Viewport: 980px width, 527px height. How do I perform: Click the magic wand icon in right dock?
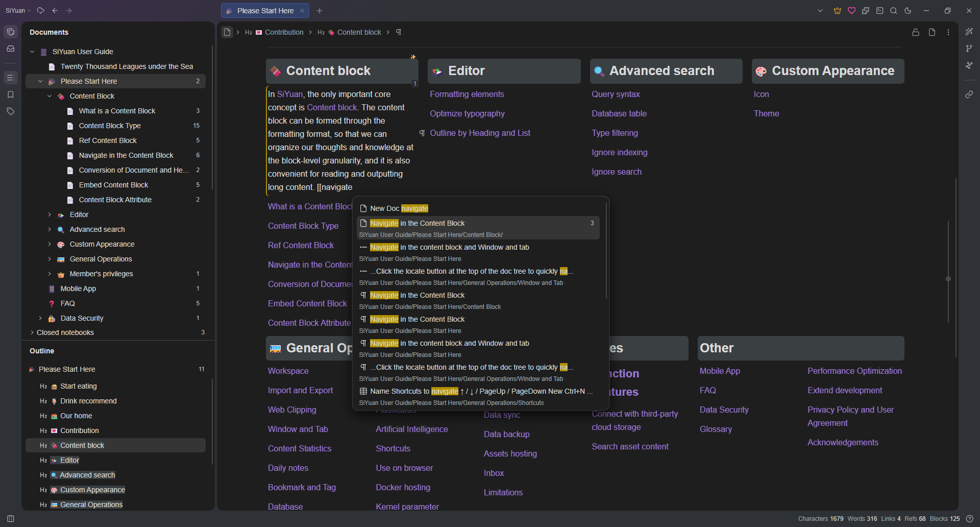coord(969,32)
